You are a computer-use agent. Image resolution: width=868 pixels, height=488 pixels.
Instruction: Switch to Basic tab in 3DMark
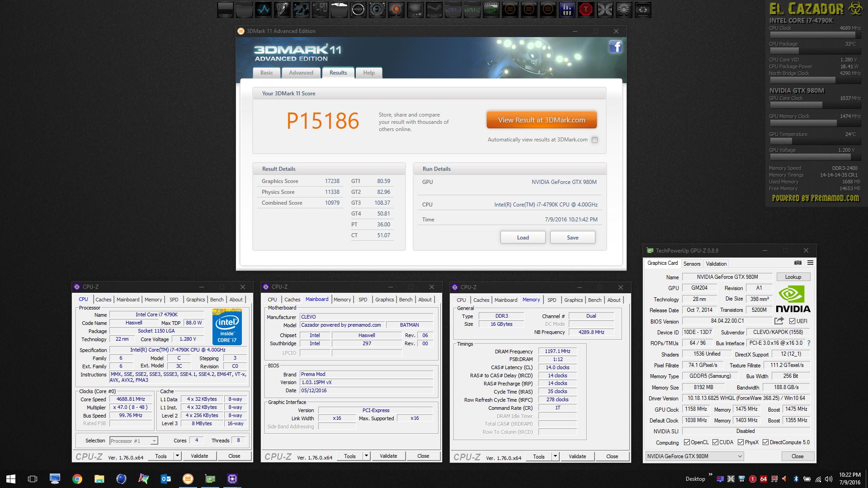pos(266,73)
